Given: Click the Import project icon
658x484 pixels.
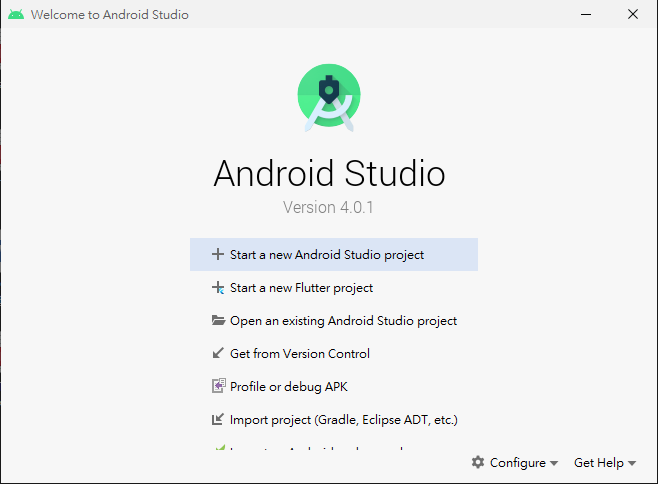Looking at the screenshot, I should point(218,419).
